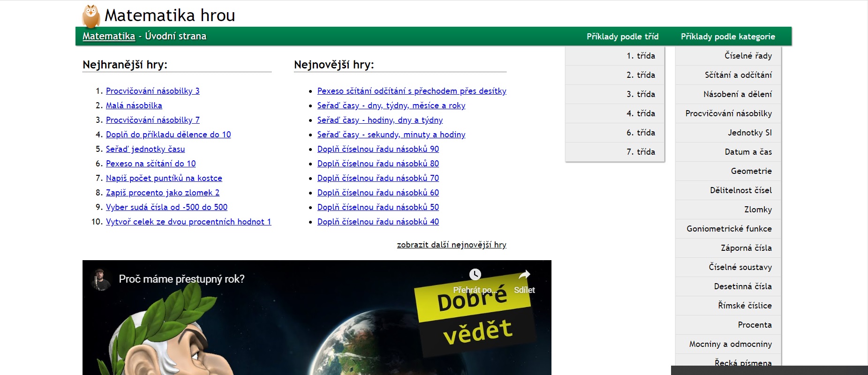
Task: Click the YouTube Share arrow icon
Action: (524, 274)
